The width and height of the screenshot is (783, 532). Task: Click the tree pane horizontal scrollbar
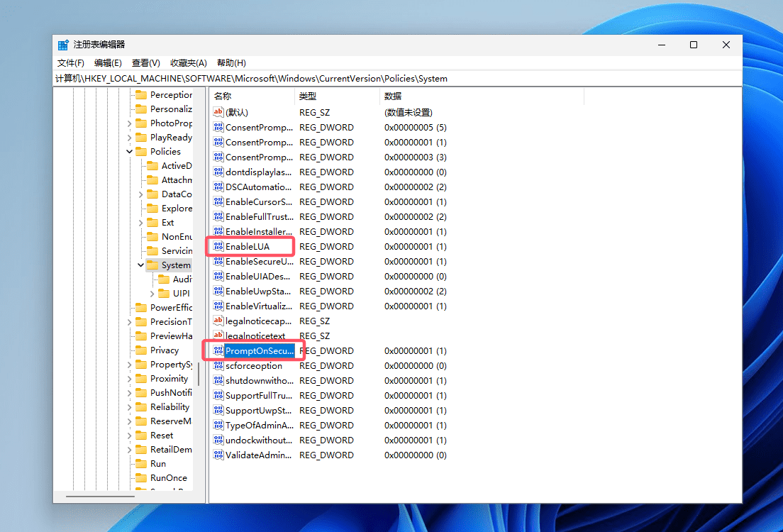pyautogui.click(x=101, y=497)
